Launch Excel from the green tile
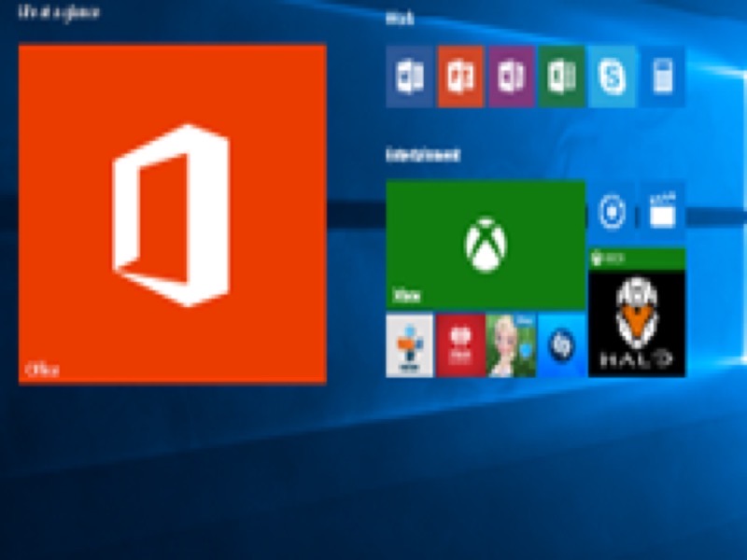The height and width of the screenshot is (560, 747). point(562,77)
